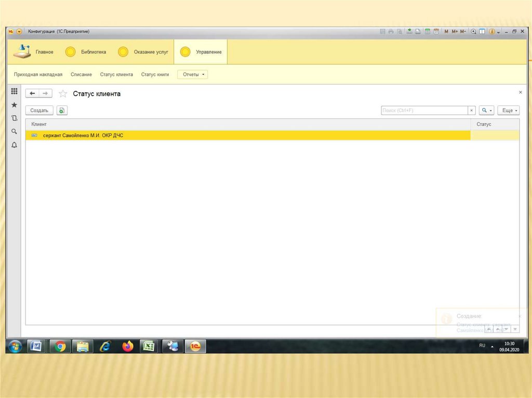Click the Print preview icon in title bar
Image resolution: width=532 pixels, height=398 pixels.
pyautogui.click(x=400, y=32)
